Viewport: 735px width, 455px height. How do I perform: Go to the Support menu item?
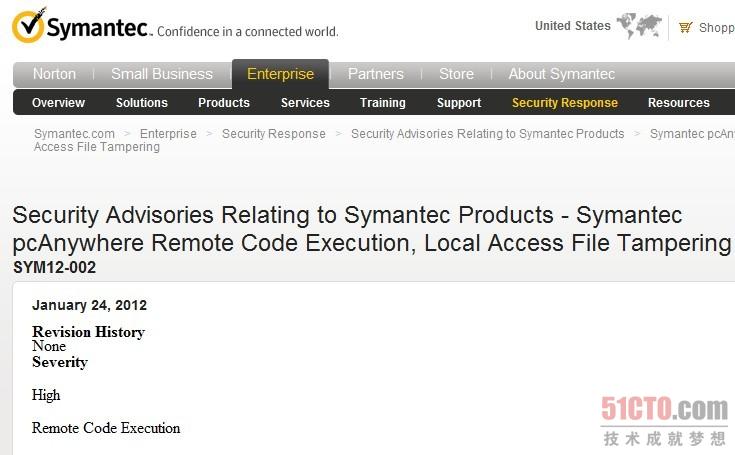459,103
